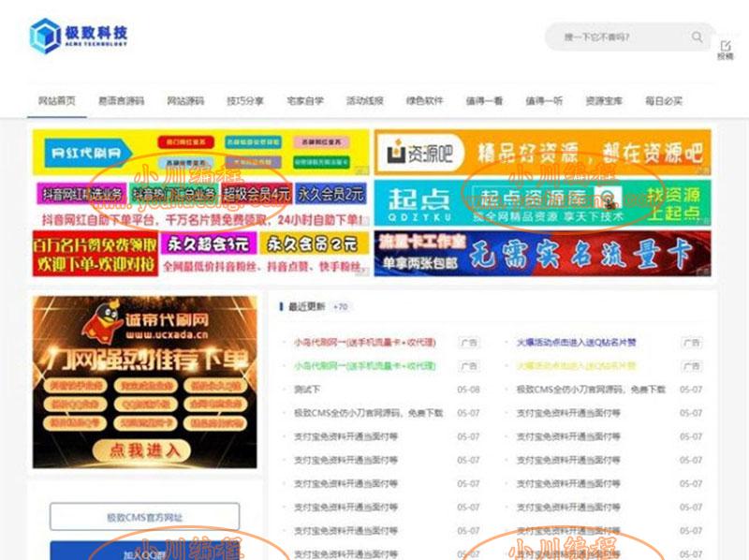Visit the 极致CMS官方网站 button
749x560 pixels.
[x=145, y=517]
